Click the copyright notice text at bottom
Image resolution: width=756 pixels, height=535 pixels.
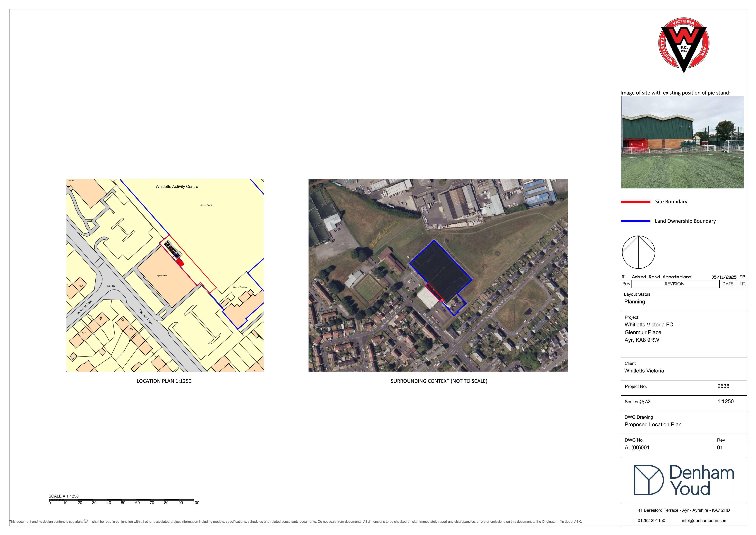(295, 522)
